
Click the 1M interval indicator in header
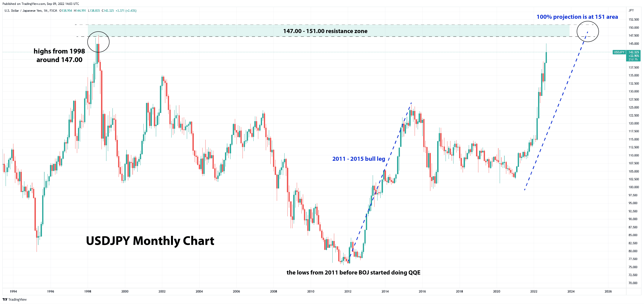coord(45,10)
